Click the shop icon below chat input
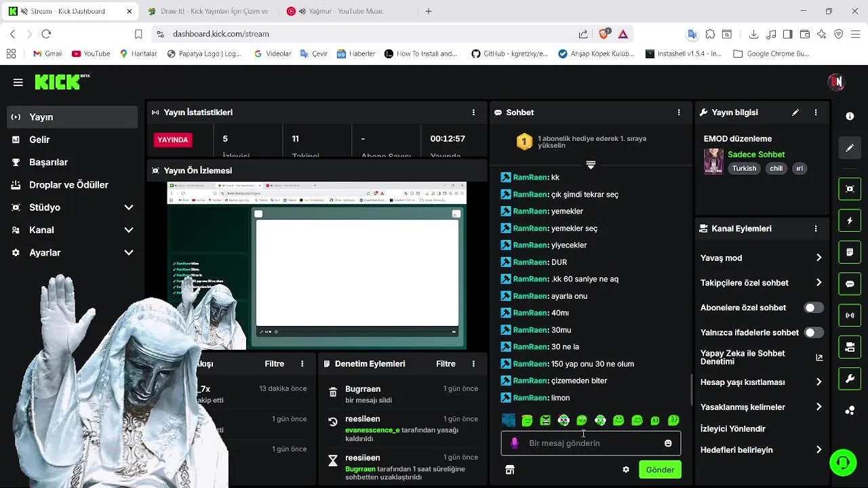Viewport: 868px width, 488px height. click(510, 470)
